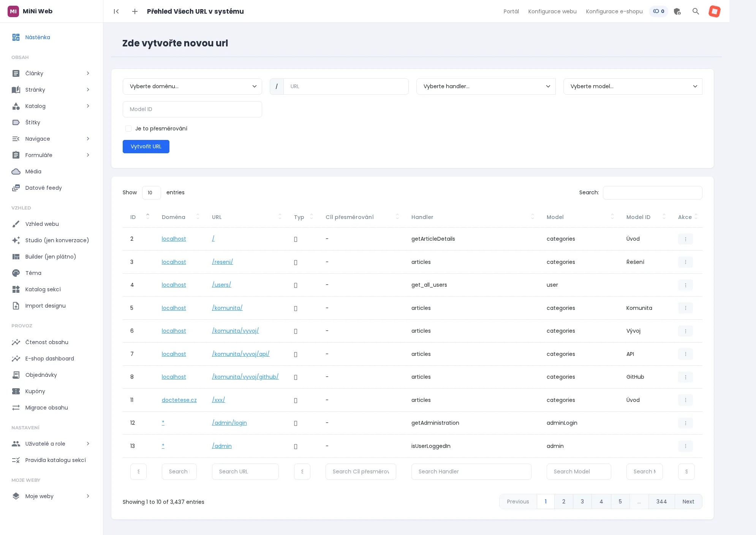Click the plus icon in the top bar
This screenshot has height=535, width=756.
[135, 11]
